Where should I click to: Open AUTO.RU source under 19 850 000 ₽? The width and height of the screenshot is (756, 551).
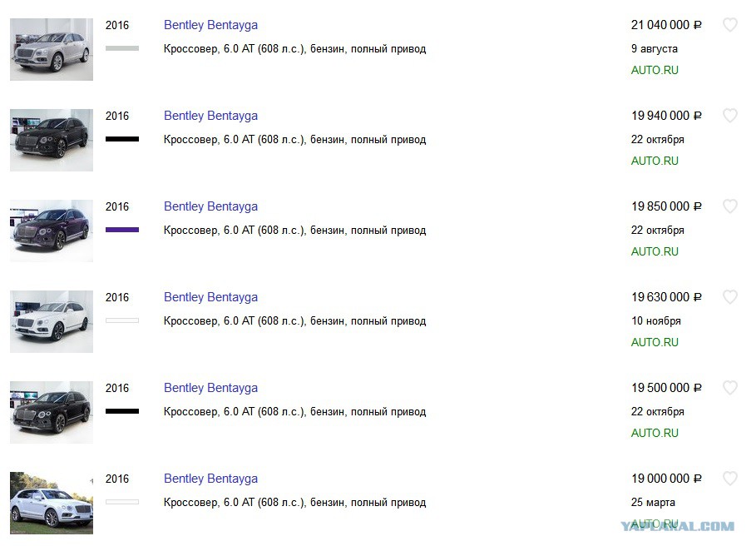point(655,252)
